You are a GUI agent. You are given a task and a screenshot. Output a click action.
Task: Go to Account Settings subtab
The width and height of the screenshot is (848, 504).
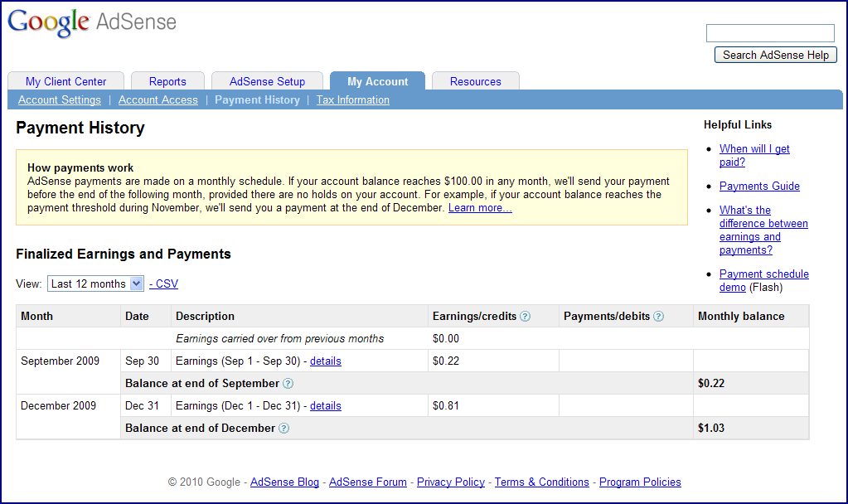(x=60, y=100)
